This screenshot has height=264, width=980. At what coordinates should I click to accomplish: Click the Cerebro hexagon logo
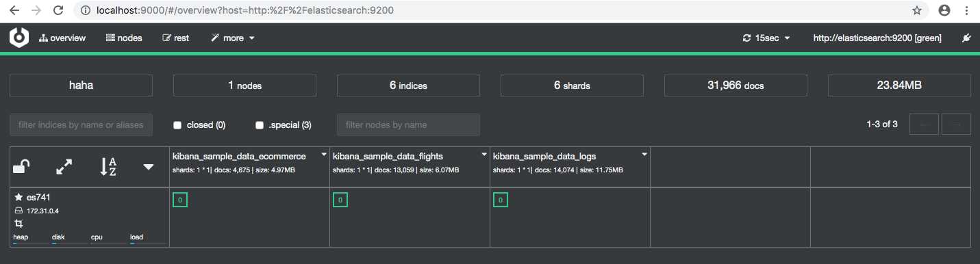point(18,38)
